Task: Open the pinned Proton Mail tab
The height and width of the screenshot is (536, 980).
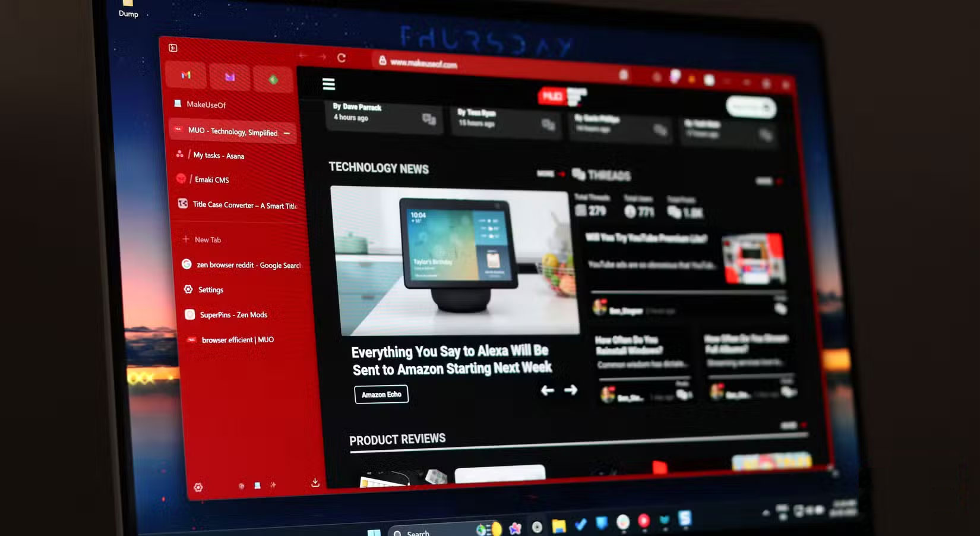Action: pos(230,77)
